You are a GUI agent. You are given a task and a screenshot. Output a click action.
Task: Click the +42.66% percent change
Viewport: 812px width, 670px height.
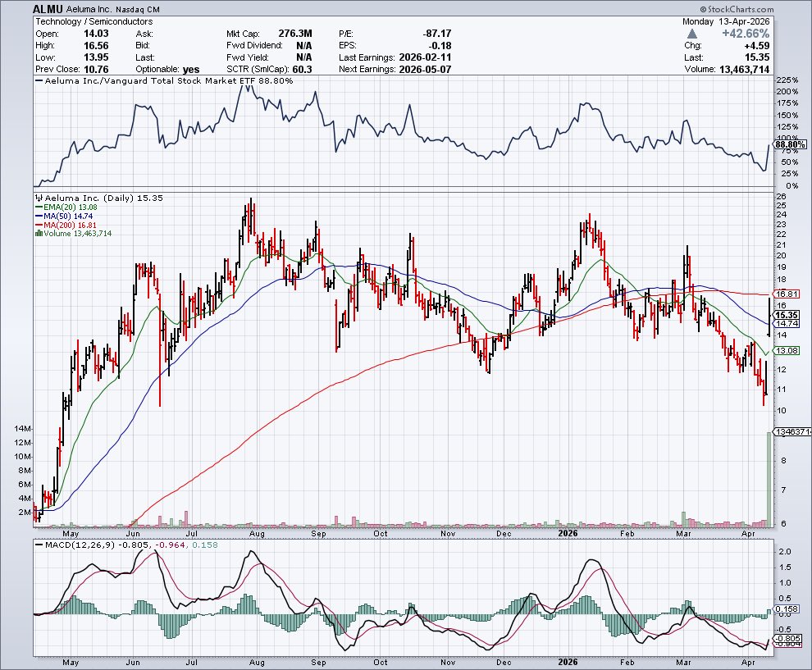pyautogui.click(x=746, y=34)
